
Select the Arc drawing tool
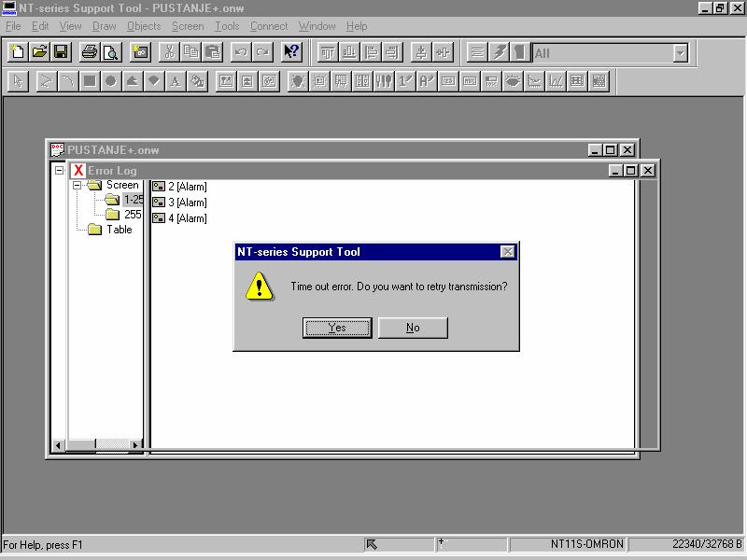[67, 81]
